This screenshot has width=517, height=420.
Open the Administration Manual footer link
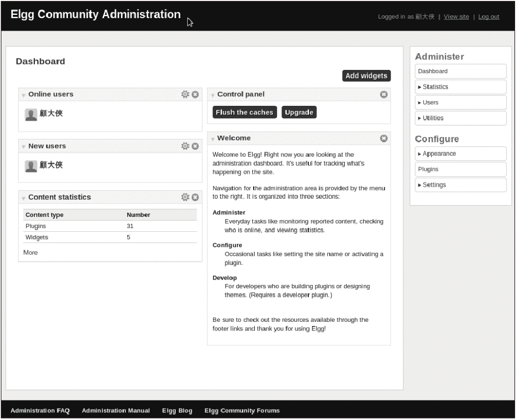[116, 411]
